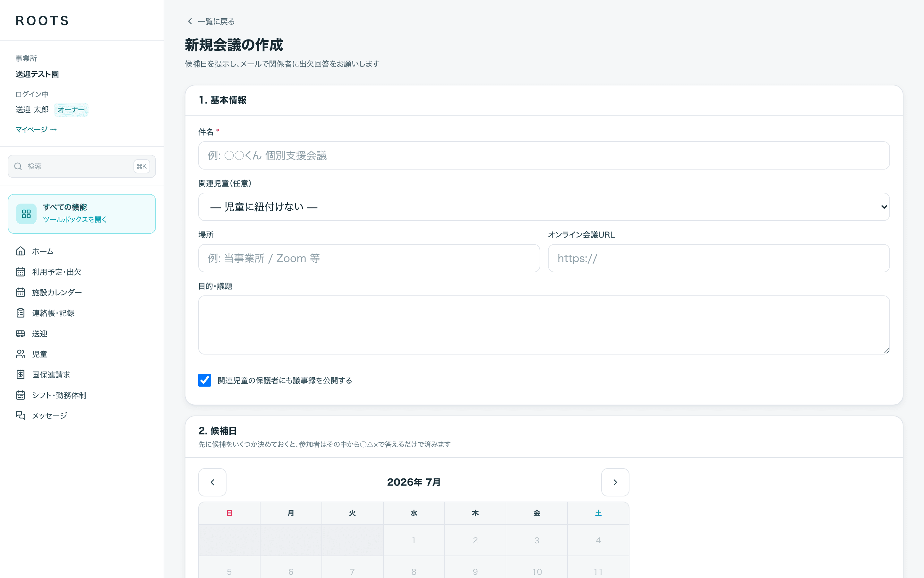The image size is (924, 578).
Task: Focus the 場所 input field
Action: pos(369,258)
